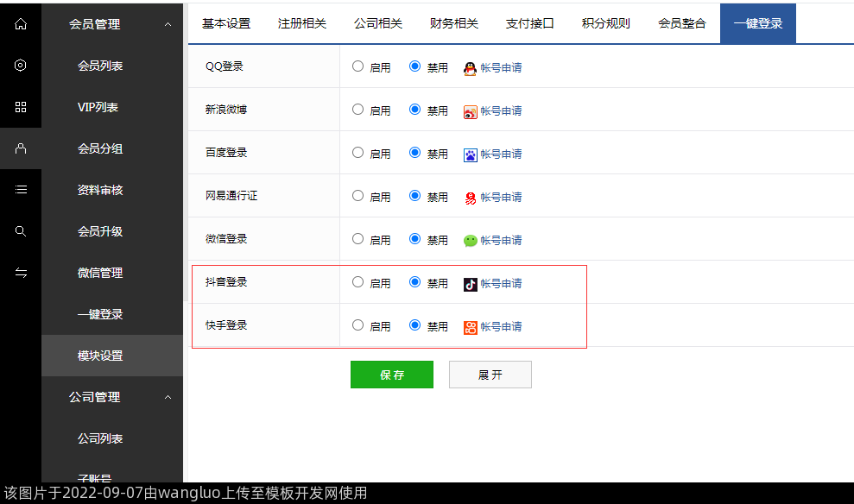Viewport: 854px width, 504px height.
Task: Switch to the 支付接口 tab
Action: coord(529,23)
